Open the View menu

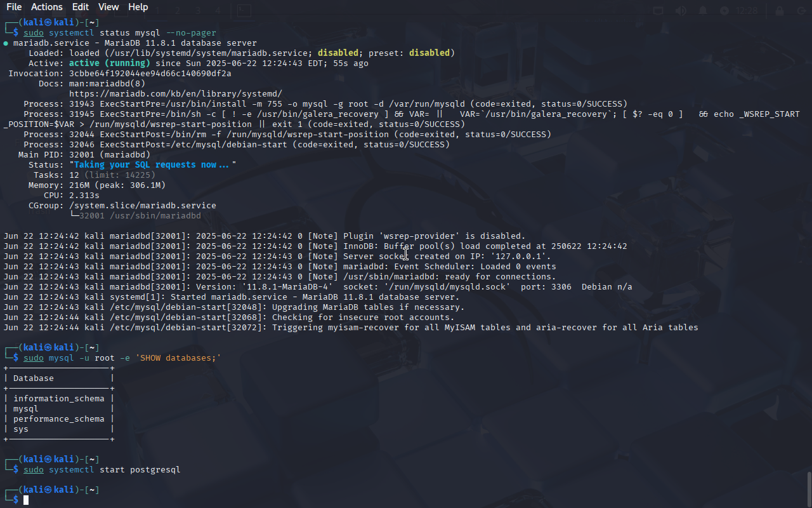[x=108, y=7]
